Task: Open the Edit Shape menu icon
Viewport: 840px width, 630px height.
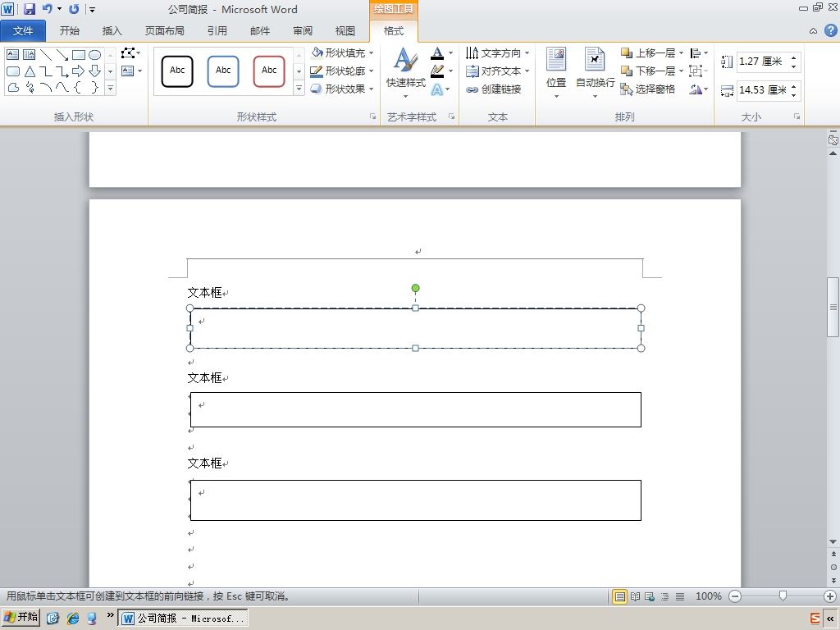Action: pos(130,53)
